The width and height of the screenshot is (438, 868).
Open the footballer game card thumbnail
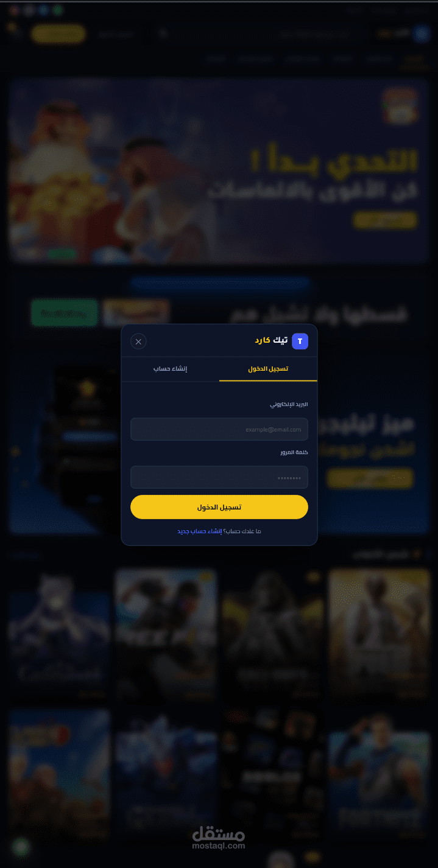pos(379,776)
